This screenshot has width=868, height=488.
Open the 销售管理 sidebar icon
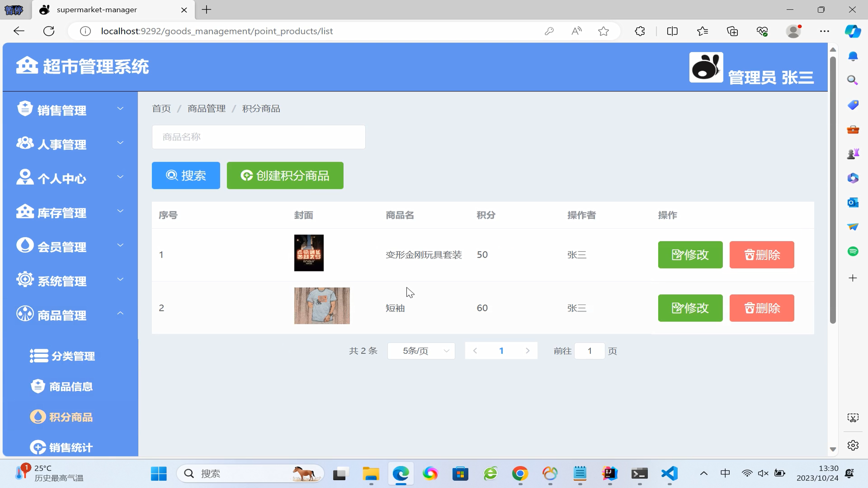tap(25, 108)
